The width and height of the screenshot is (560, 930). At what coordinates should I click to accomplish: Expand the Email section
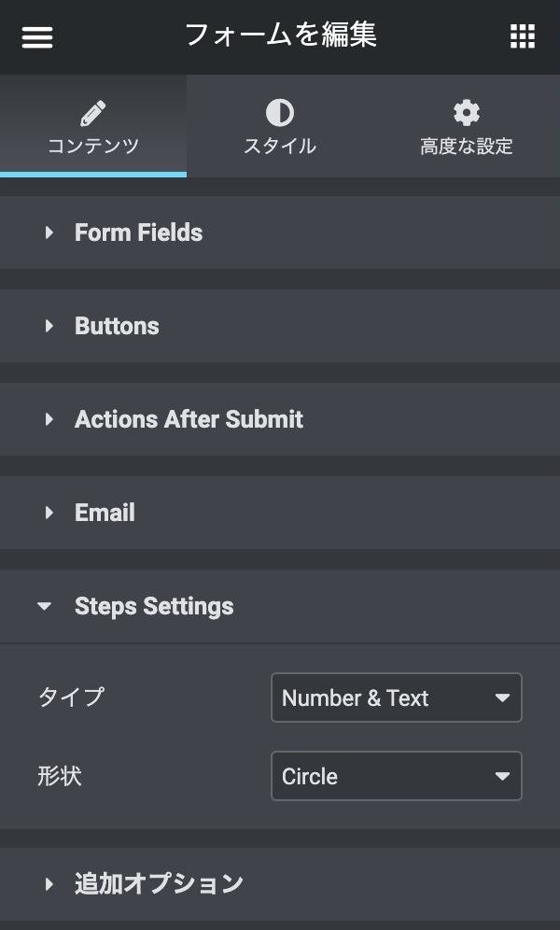[105, 513]
